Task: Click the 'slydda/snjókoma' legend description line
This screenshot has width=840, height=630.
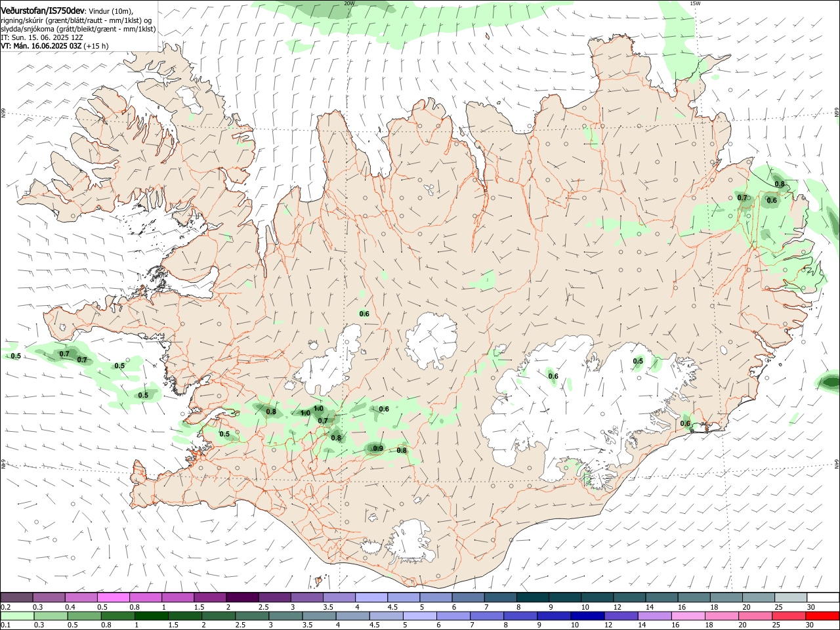Action: [78, 29]
